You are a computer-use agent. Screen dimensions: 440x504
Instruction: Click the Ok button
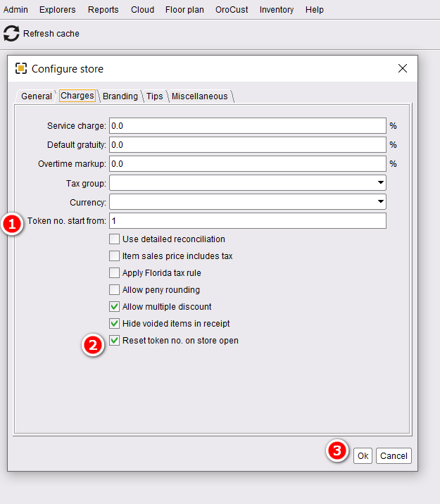pyautogui.click(x=363, y=456)
